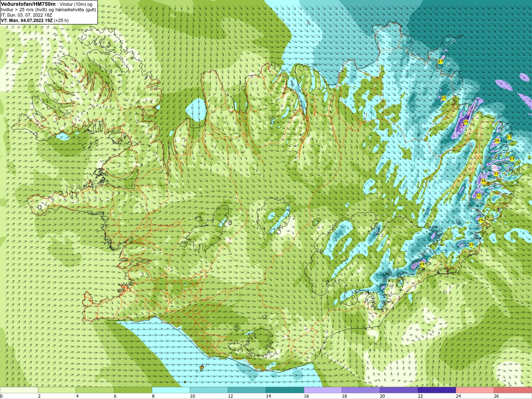
Task: Click the "Veðurstofan/HM750m" title text
Action: coord(28,4)
